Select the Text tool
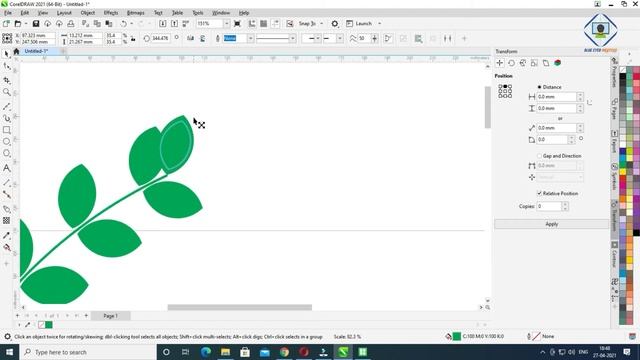This screenshot has height=360, width=640. pyautogui.click(x=7, y=168)
